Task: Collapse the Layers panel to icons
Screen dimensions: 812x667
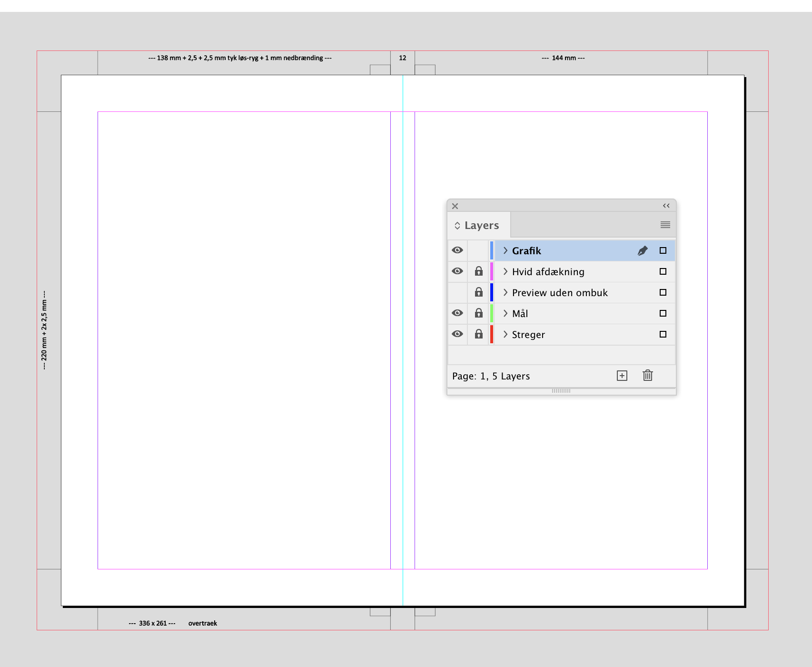Action: [666, 206]
